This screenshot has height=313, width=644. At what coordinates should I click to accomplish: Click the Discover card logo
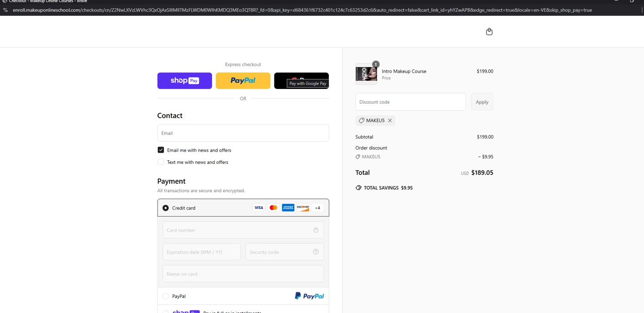point(303,208)
